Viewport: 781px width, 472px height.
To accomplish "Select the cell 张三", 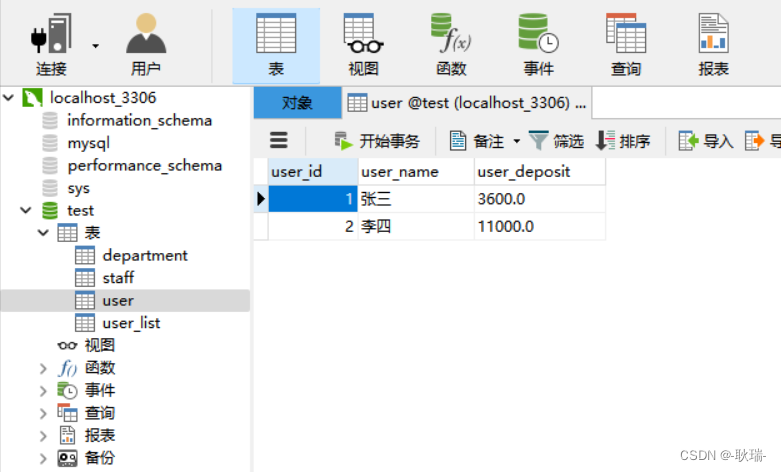I will click(x=416, y=199).
